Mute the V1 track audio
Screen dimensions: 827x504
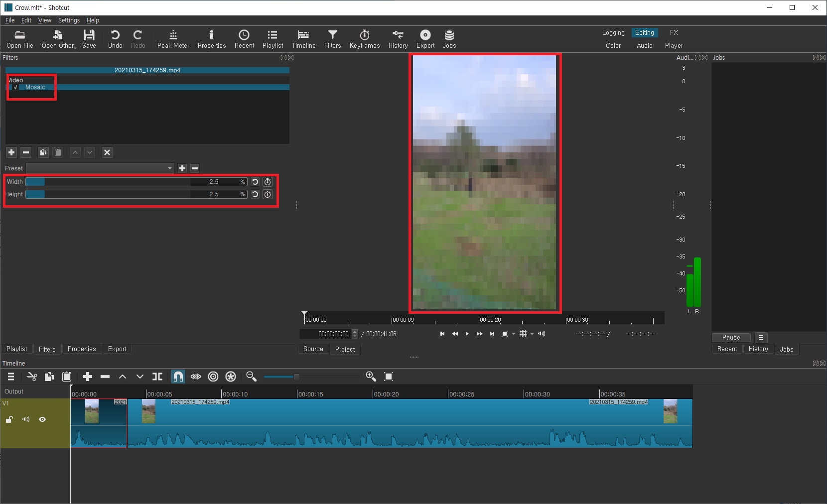coord(26,419)
